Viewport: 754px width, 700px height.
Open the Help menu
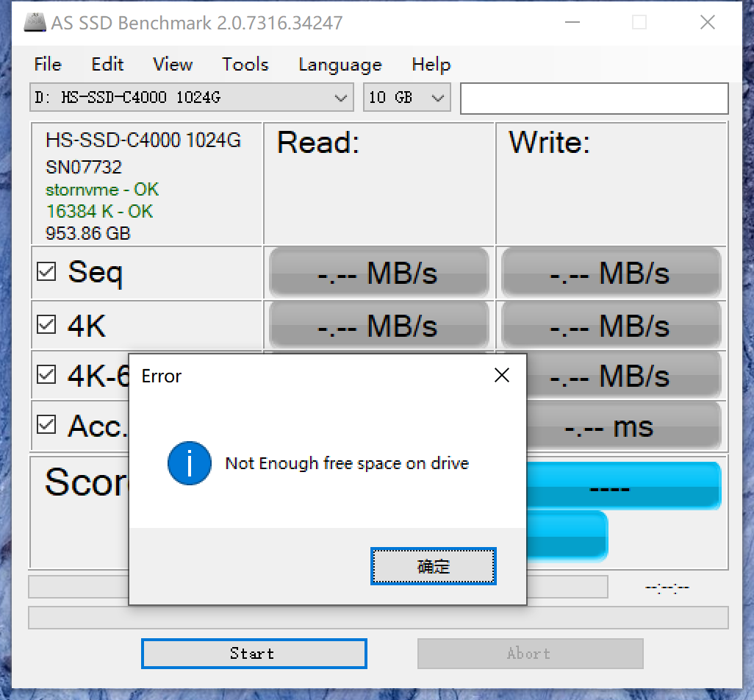point(431,65)
